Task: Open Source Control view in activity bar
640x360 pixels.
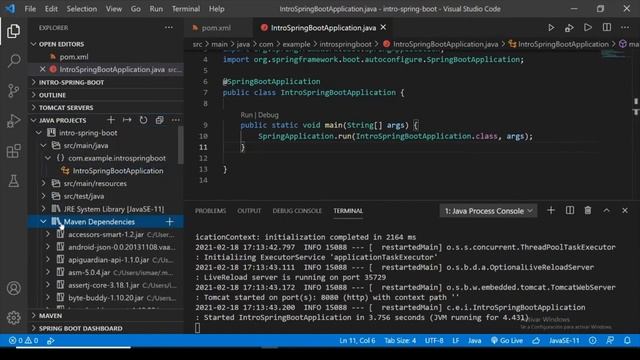Action: [x=13, y=90]
